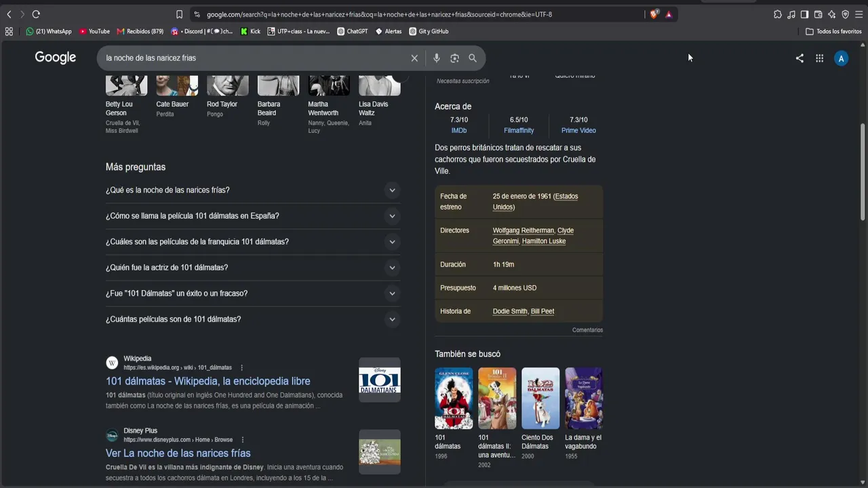Open the Ver La noche de las narices frías result
The image size is (868, 488).
pyautogui.click(x=178, y=453)
